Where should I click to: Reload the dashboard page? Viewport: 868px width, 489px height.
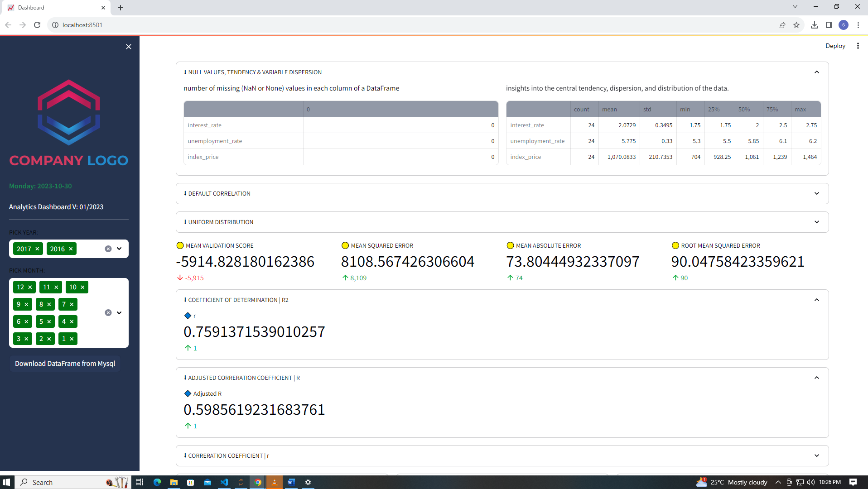click(37, 25)
